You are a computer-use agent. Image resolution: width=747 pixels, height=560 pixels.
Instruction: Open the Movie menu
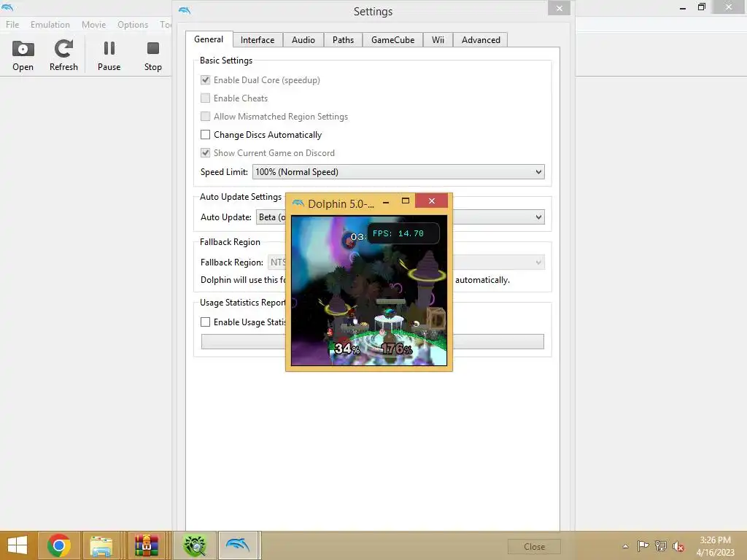point(93,24)
